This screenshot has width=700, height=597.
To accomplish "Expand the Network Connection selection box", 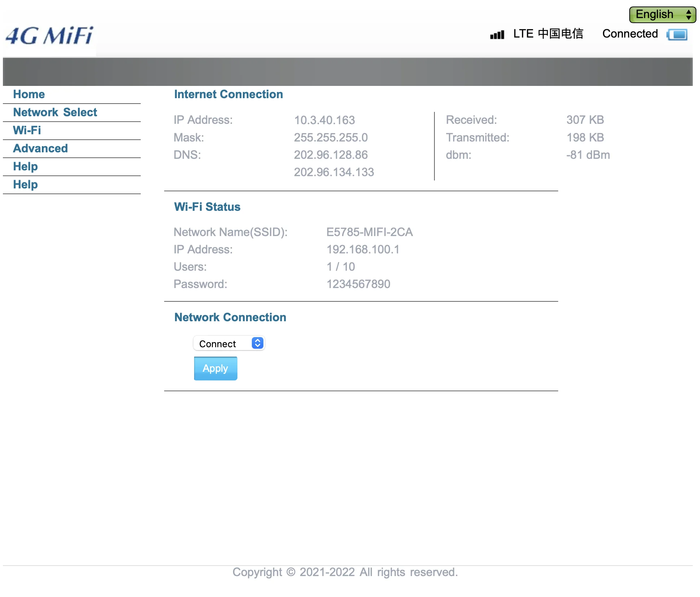I will 228,343.
